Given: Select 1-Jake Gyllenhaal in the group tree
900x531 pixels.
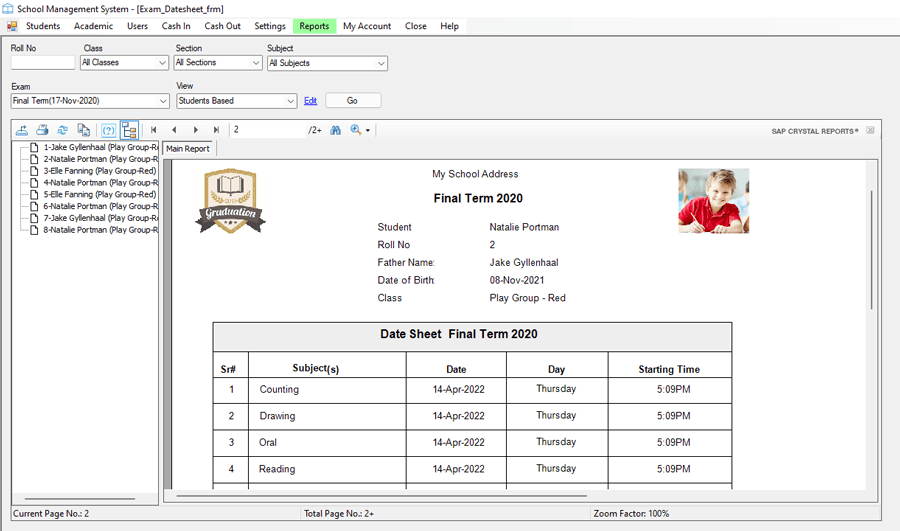Looking at the screenshot, I should (x=100, y=148).
